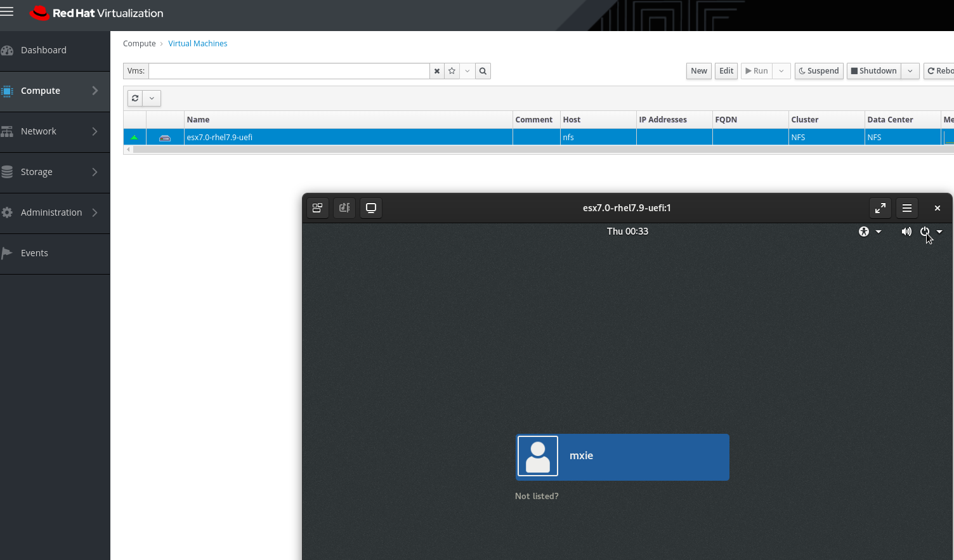Sort the table by Name column
954x560 pixels.
coord(348,120)
